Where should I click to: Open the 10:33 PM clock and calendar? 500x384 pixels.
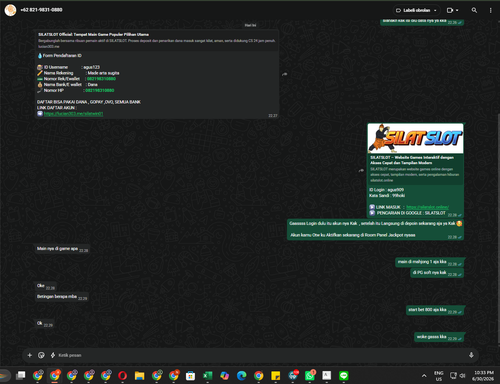[483, 376]
